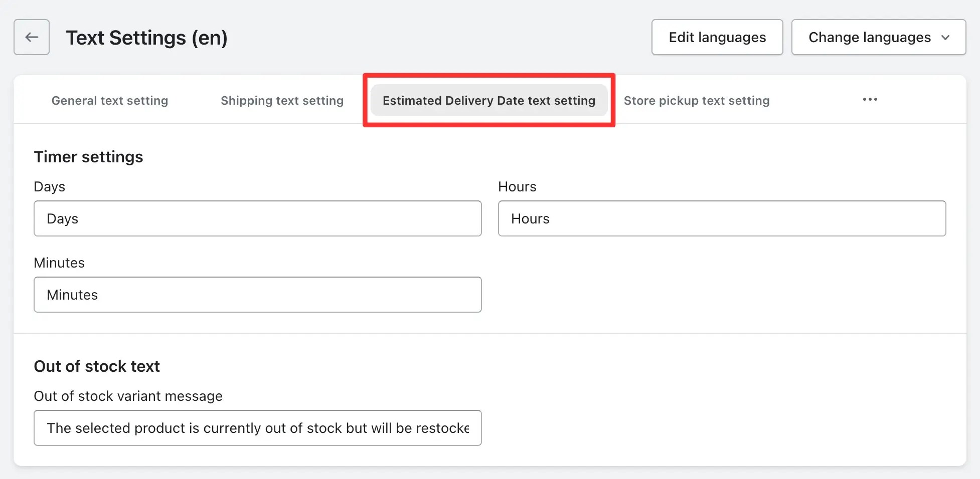Open the overflow menu with three dots
This screenshot has height=479, width=980.
pyautogui.click(x=869, y=100)
